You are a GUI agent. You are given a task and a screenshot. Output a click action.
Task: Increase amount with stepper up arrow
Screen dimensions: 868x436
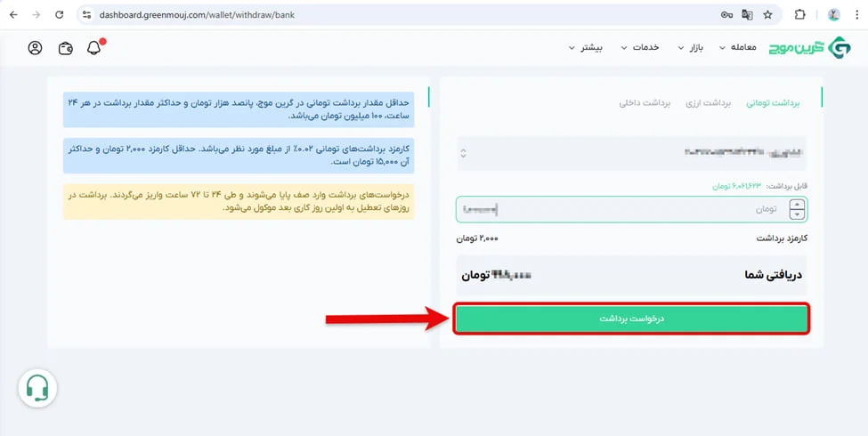tap(797, 205)
